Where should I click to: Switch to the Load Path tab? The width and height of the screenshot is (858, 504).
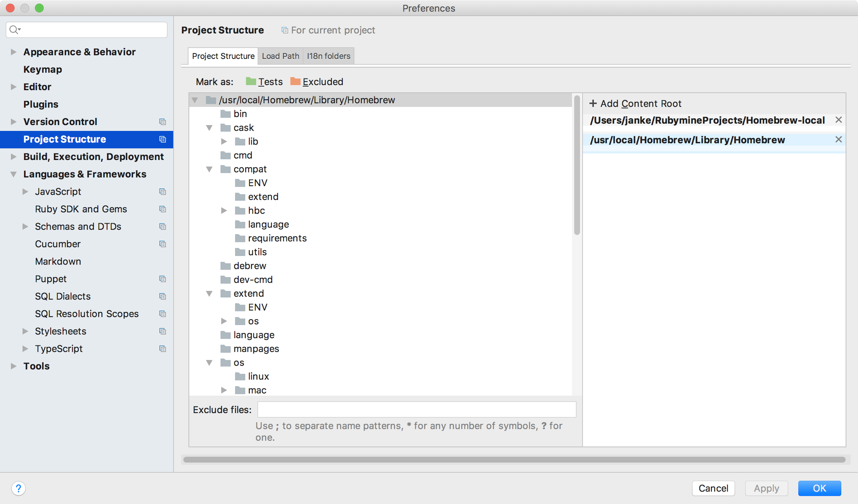[x=281, y=56]
